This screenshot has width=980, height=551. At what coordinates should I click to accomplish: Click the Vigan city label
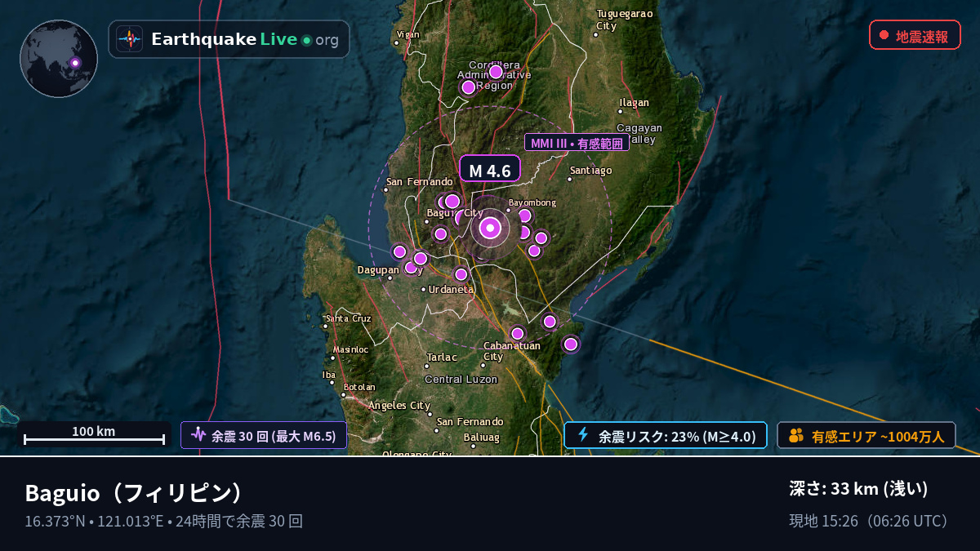(x=407, y=35)
